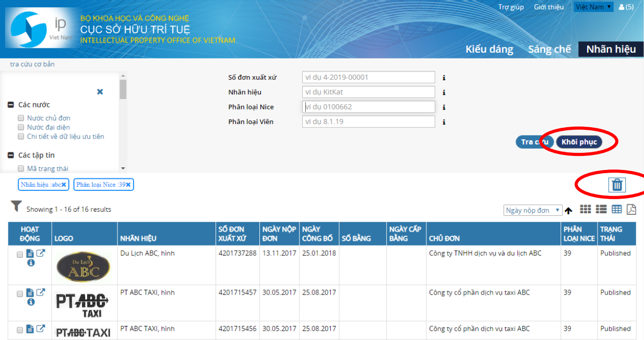Switch results to list view

pyautogui.click(x=601, y=209)
